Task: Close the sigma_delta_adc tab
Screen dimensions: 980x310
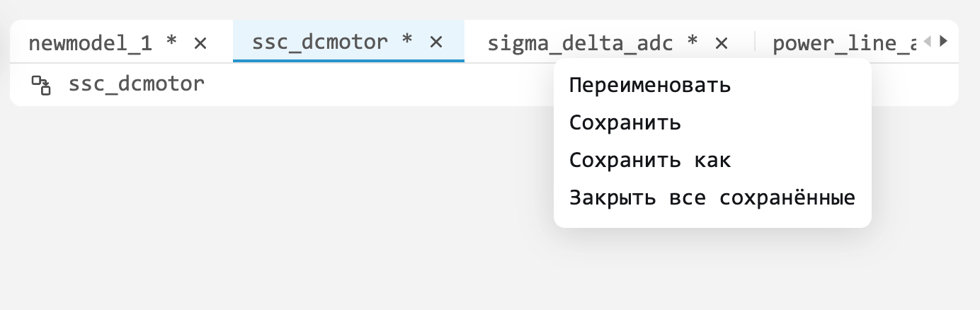Action: tap(721, 43)
